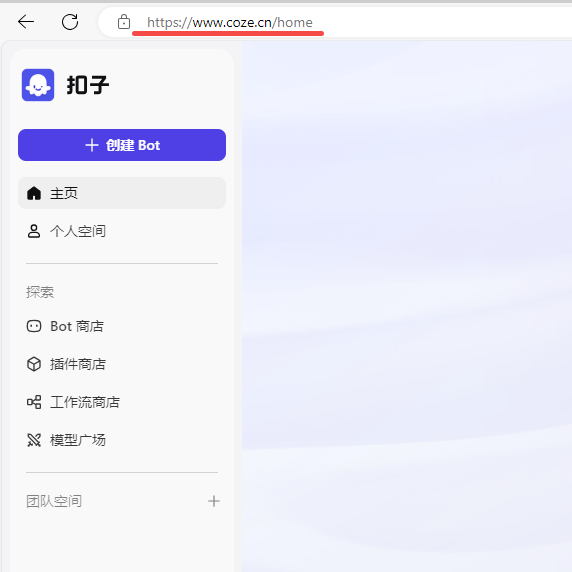
Task: Go back using the browser back arrow
Action: (26, 22)
